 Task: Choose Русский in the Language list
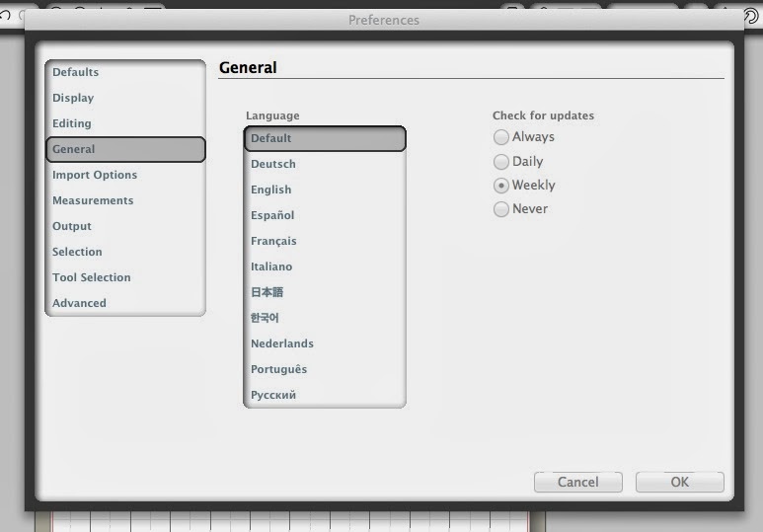pos(325,395)
